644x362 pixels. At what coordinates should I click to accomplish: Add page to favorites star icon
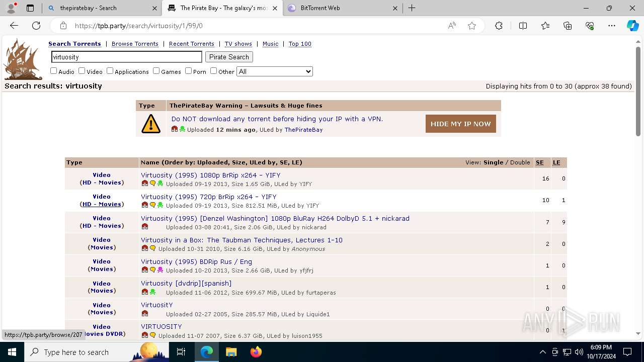(x=472, y=26)
